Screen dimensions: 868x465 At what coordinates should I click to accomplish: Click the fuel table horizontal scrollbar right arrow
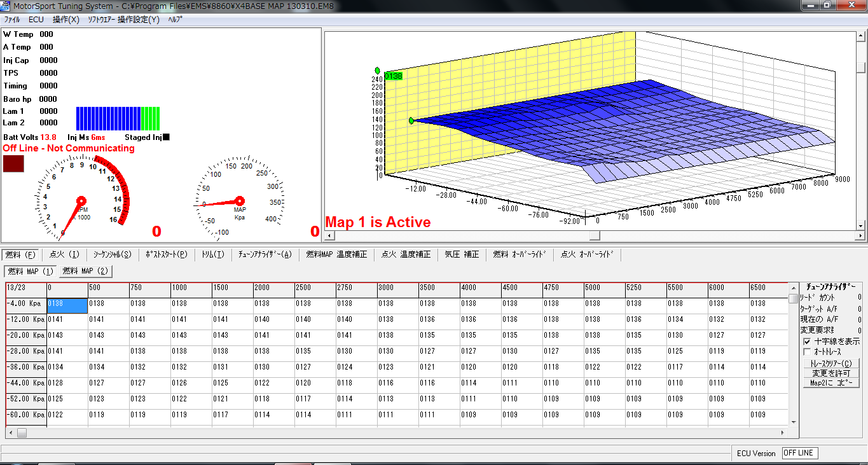point(783,433)
